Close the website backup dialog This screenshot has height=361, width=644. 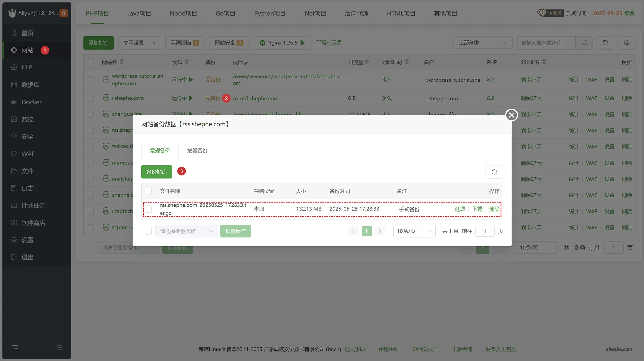point(511,115)
